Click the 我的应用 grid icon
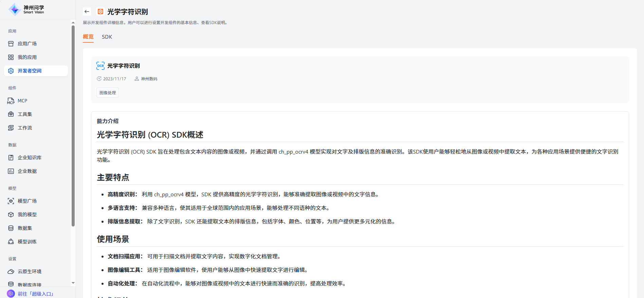Screen dimensions: 644x298 [11, 57]
